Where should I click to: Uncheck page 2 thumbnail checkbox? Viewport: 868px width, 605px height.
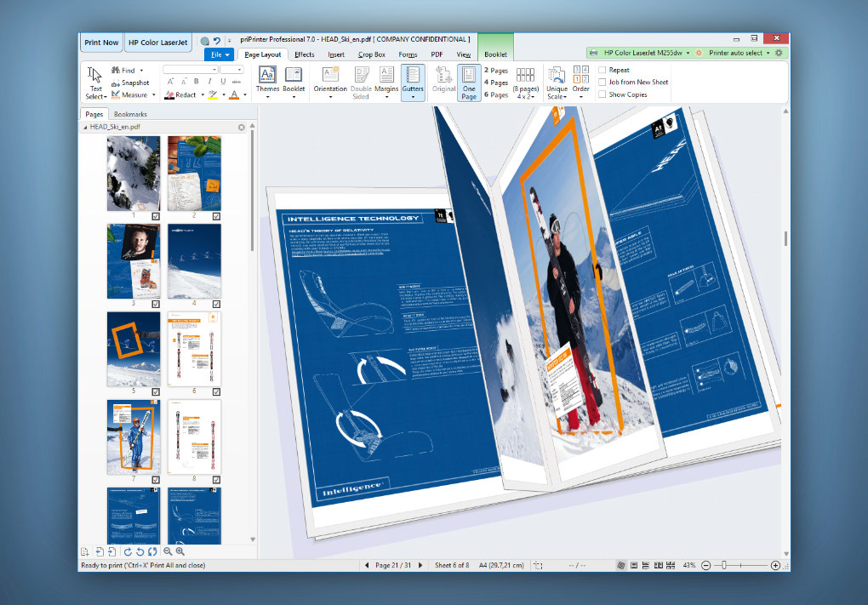[x=216, y=216]
